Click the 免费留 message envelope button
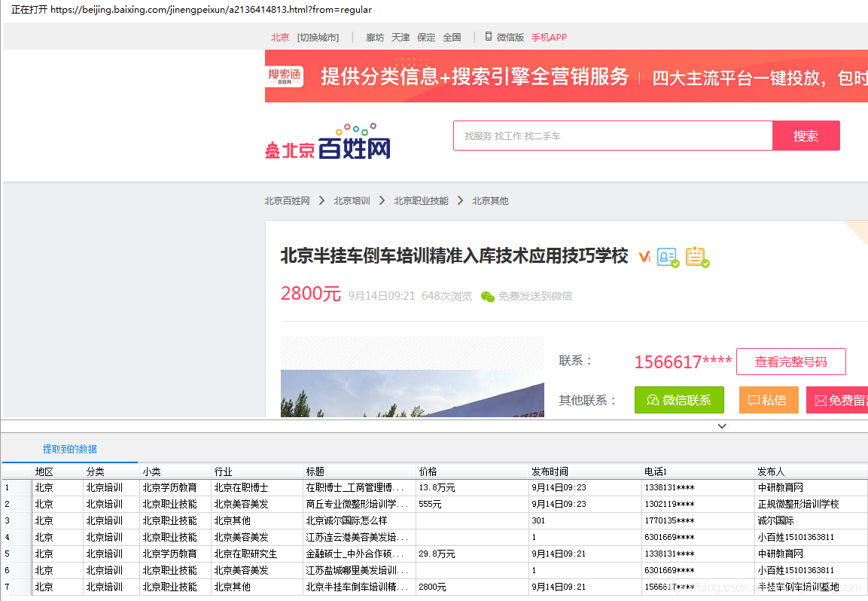Viewport: 868px width, 601px height. pos(842,400)
